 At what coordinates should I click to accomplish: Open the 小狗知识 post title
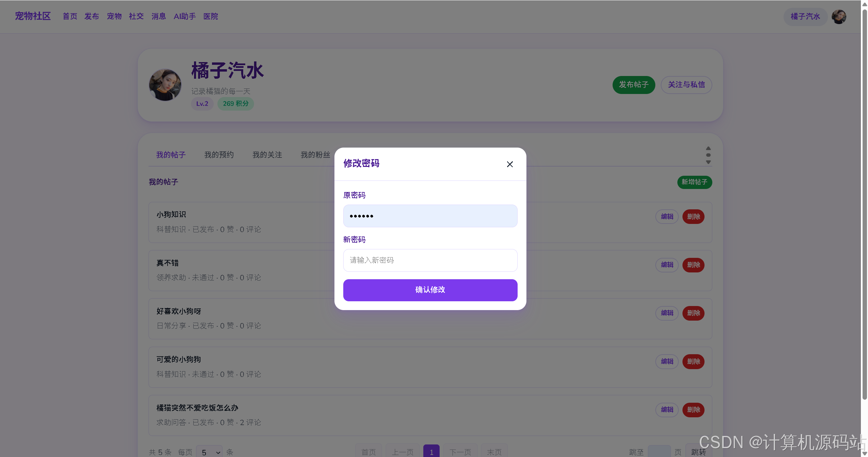point(171,214)
